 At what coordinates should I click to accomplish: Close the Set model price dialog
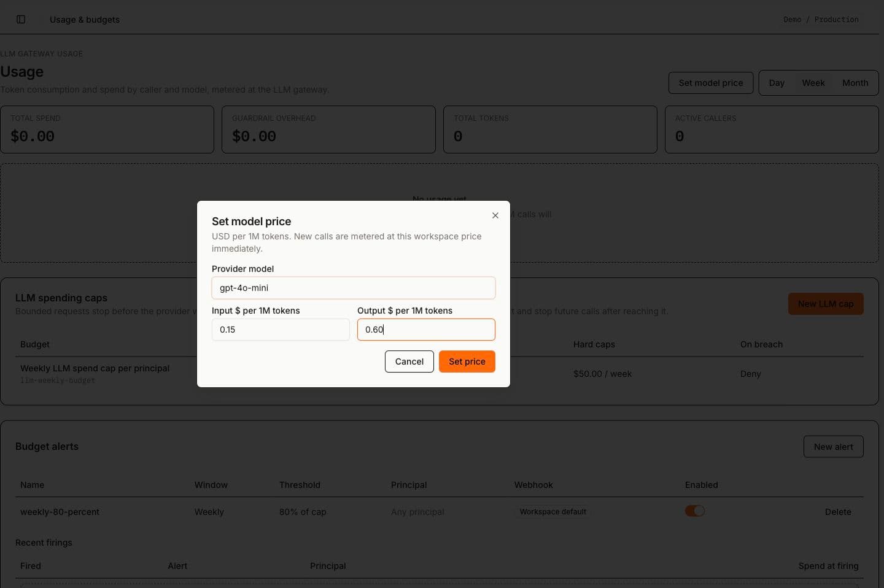495,215
